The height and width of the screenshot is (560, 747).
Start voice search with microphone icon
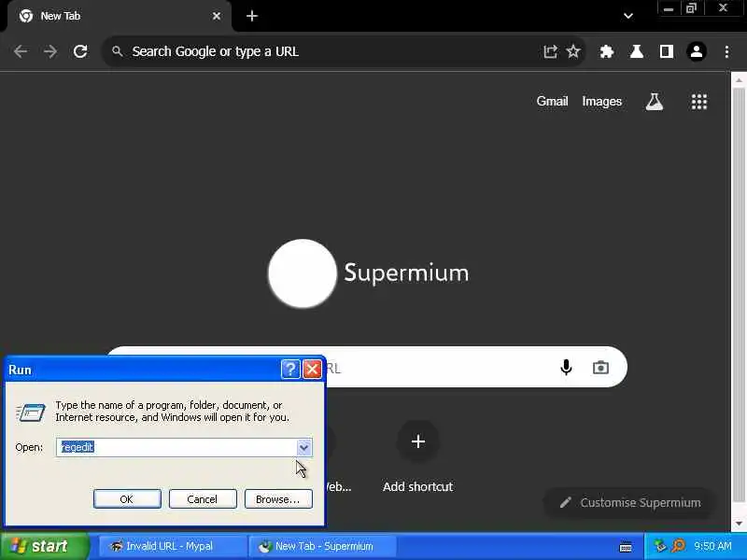[x=566, y=367]
